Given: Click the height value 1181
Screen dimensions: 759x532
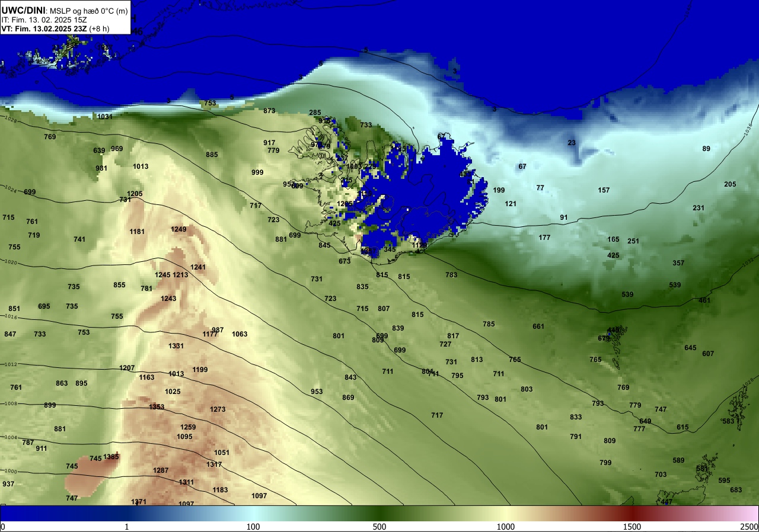Looking at the screenshot, I should tap(137, 232).
